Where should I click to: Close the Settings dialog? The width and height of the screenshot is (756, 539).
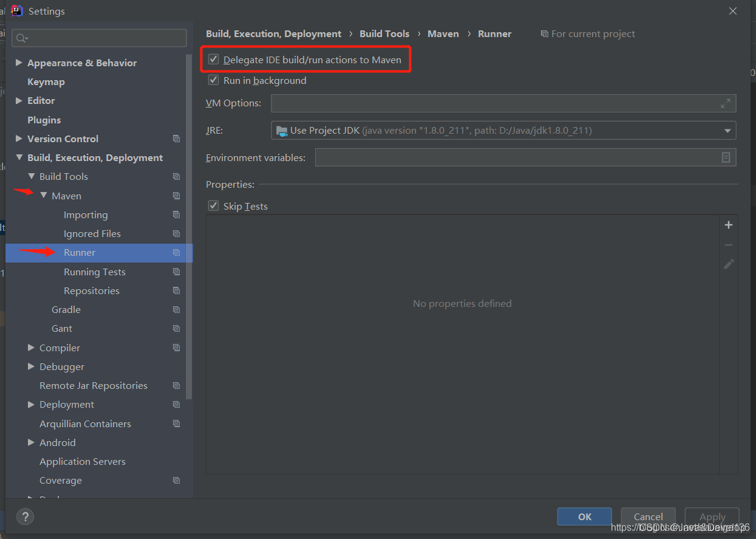coord(733,11)
